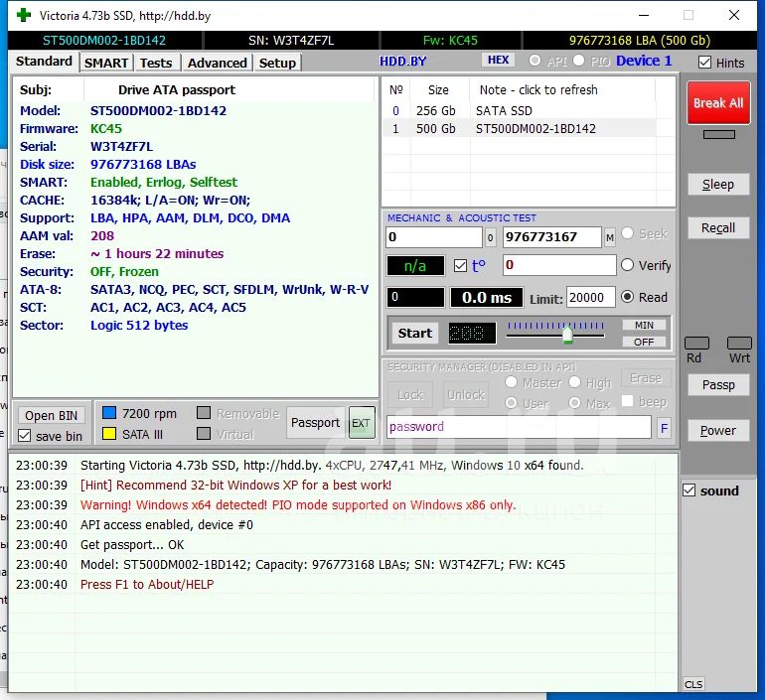765x700 pixels.
Task: Click the HDD.BY link
Action: [403, 62]
